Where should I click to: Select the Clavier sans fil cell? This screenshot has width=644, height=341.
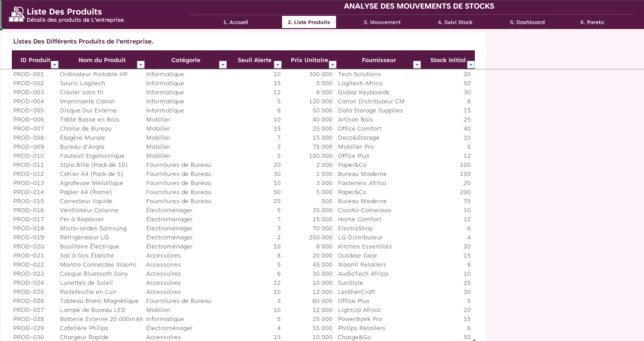click(101, 92)
